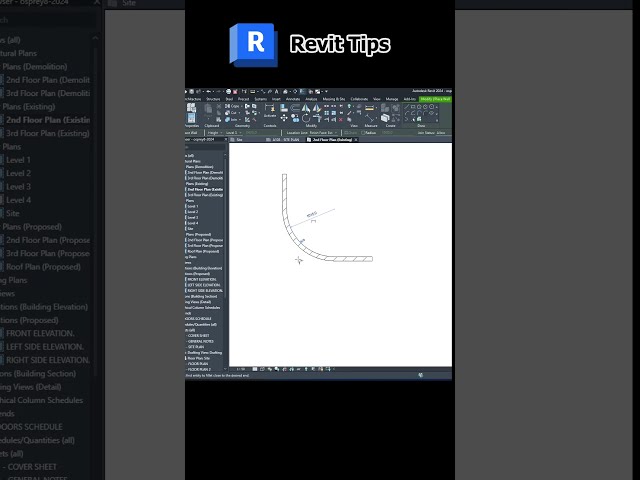Select COVER SHEET in Project Browser
This screenshot has width=640, height=480.
coord(199,336)
